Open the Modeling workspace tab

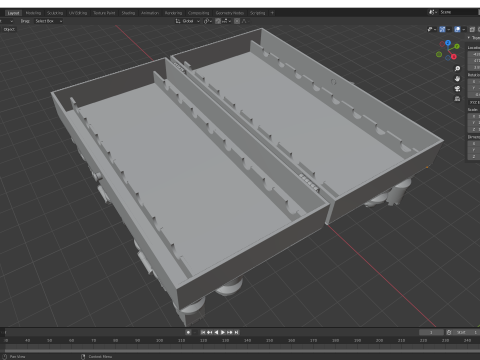[33, 13]
